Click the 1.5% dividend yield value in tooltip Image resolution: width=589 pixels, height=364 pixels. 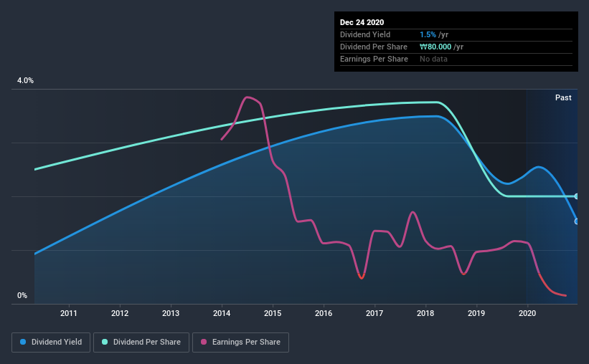pos(428,34)
